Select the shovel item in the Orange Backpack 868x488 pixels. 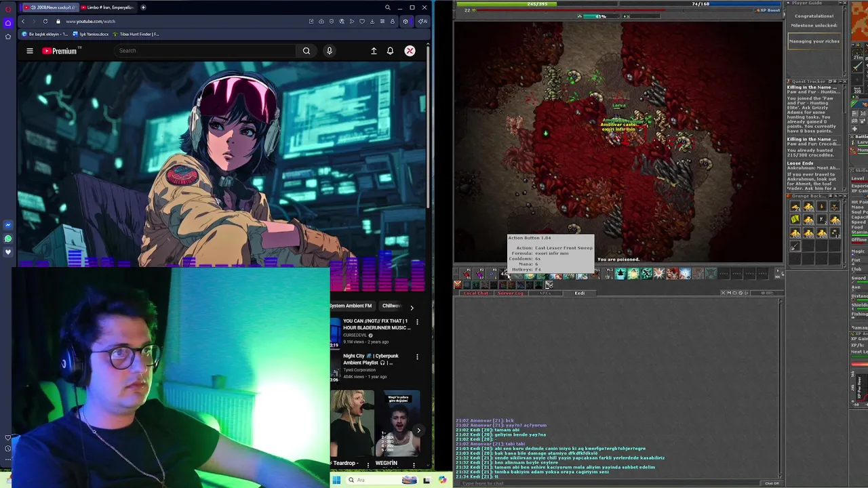[795, 247]
